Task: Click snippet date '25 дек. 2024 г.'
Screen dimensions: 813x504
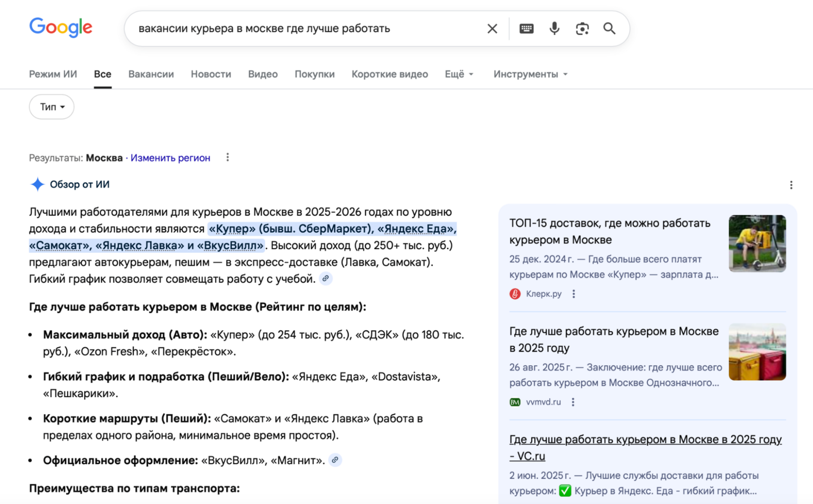Action: click(x=542, y=259)
